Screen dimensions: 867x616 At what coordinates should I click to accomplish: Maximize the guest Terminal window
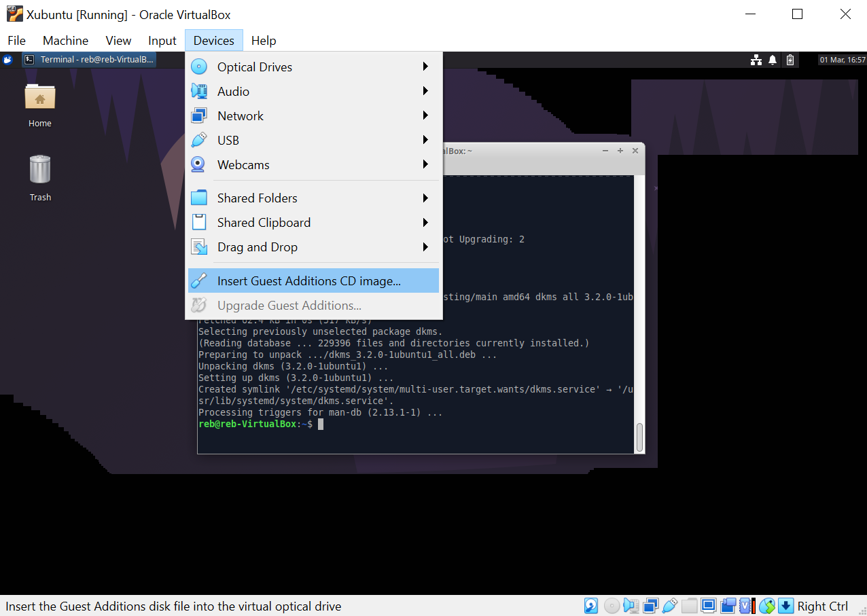pyautogui.click(x=620, y=151)
